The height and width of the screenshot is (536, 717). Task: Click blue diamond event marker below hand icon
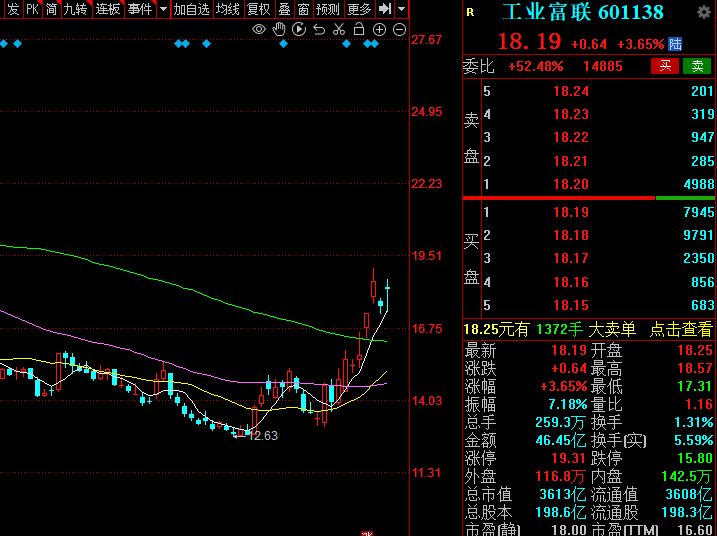284,44
